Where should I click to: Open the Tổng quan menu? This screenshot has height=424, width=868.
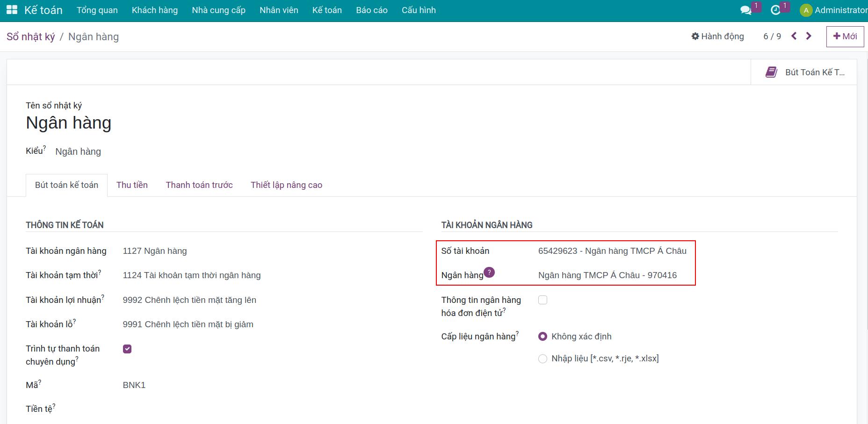pos(97,10)
